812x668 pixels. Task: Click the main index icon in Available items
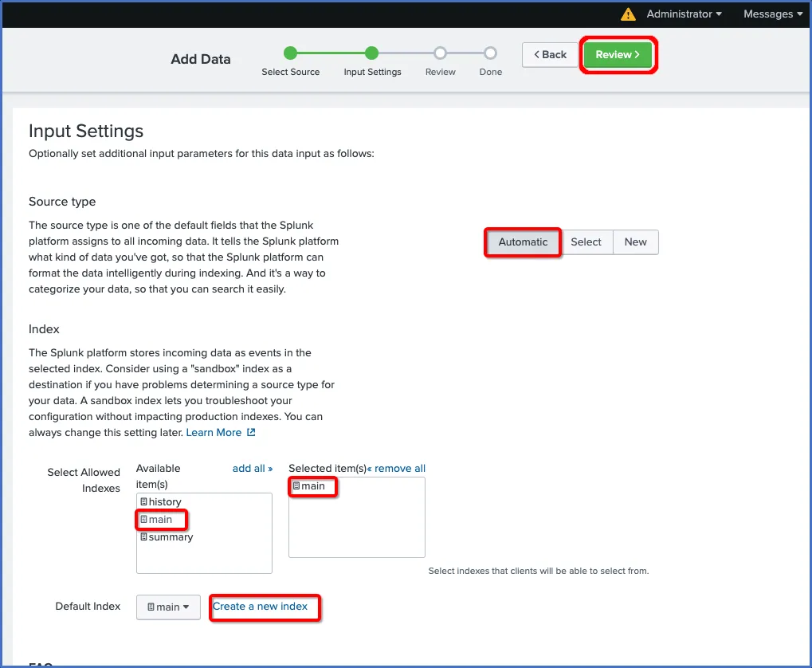(x=144, y=519)
